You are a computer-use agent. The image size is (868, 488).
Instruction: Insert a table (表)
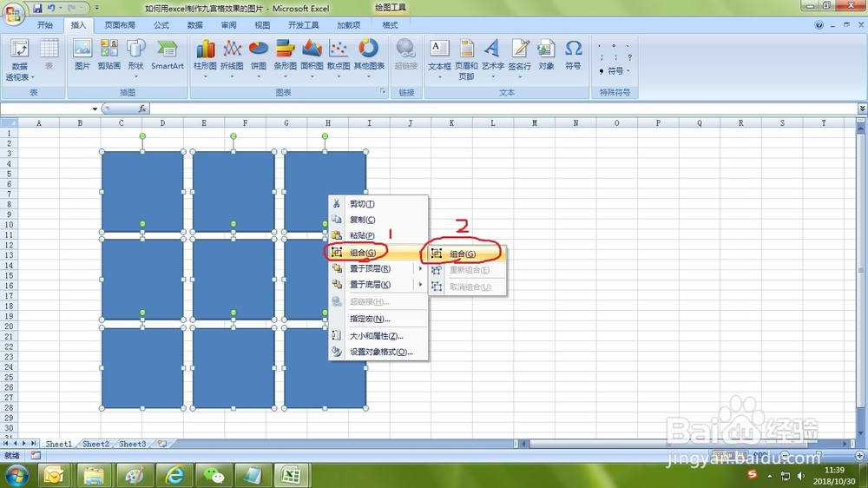point(49,55)
